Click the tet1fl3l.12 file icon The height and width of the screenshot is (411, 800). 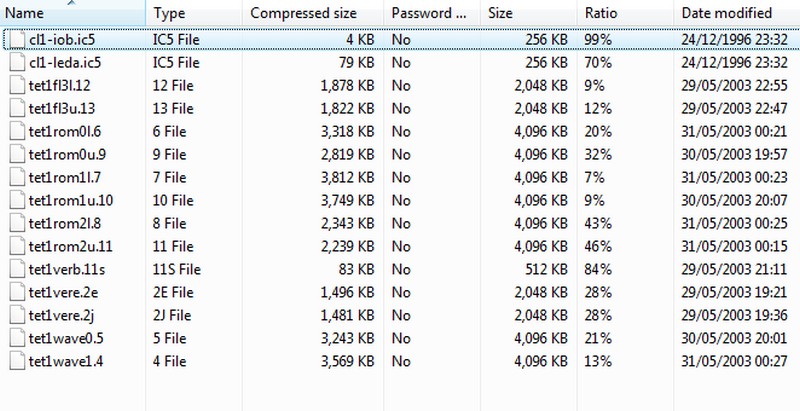(17, 86)
